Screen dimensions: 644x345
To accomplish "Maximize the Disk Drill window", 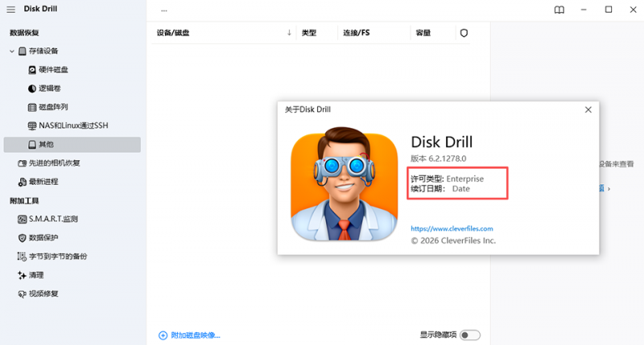I will (609, 10).
